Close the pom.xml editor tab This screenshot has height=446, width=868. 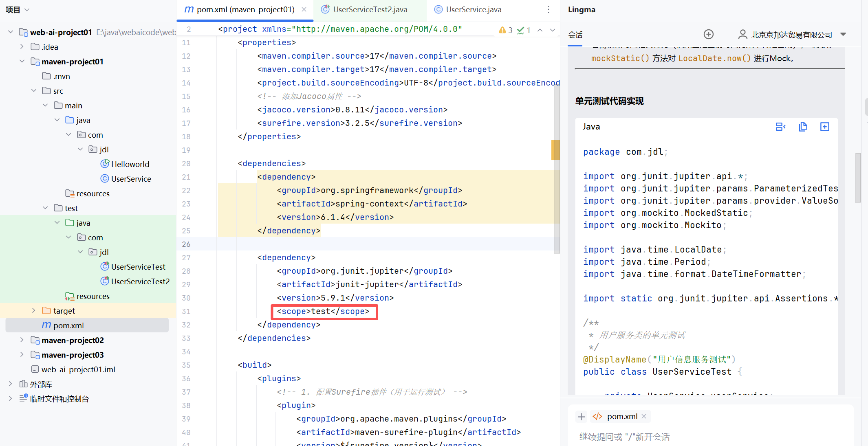point(304,9)
